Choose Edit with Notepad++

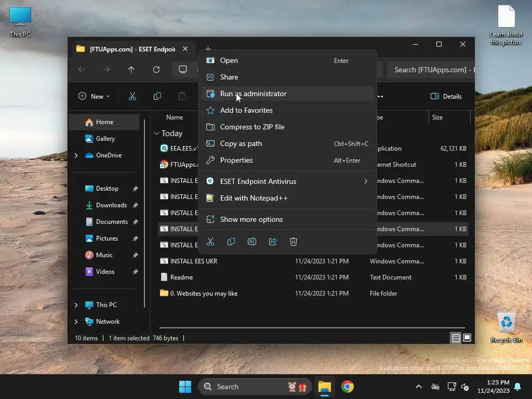[287, 198]
